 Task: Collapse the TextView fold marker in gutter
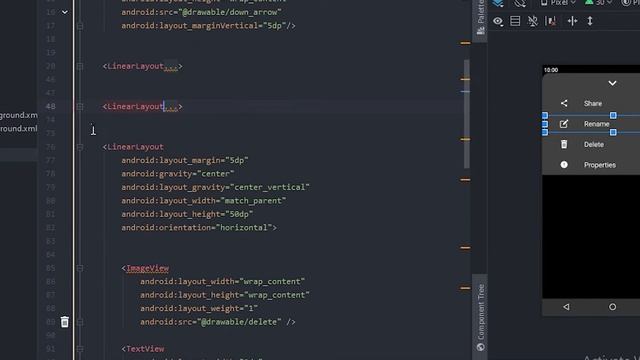tap(80, 349)
